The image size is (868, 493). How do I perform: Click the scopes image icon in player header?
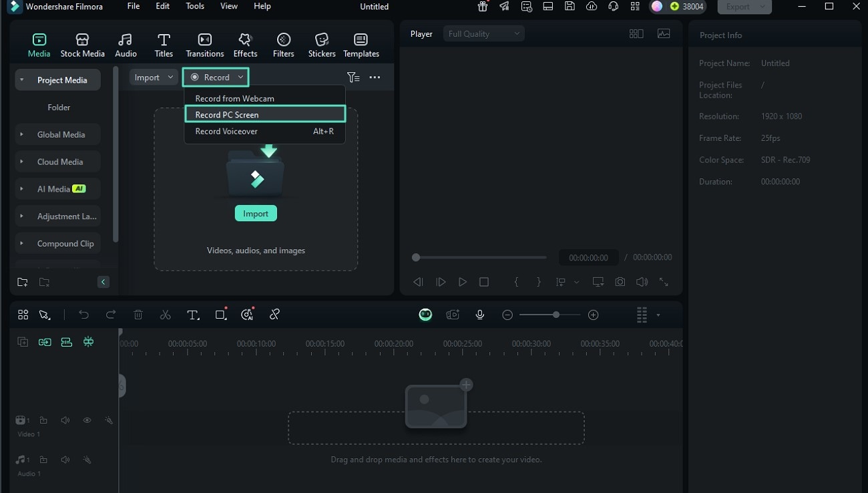(664, 33)
